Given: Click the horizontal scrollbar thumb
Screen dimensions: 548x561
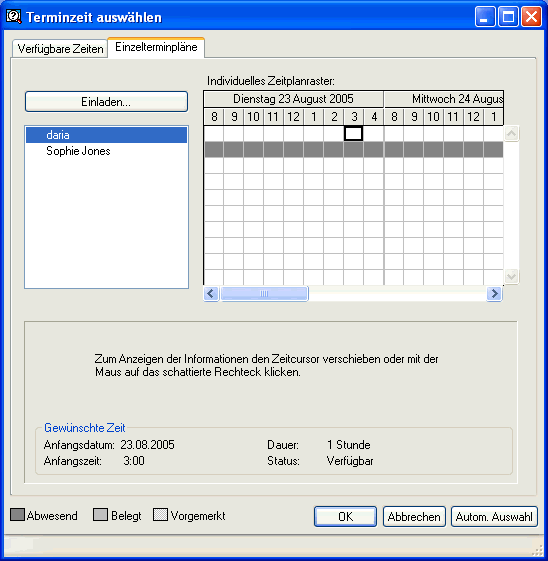Looking at the screenshot, I should [264, 294].
